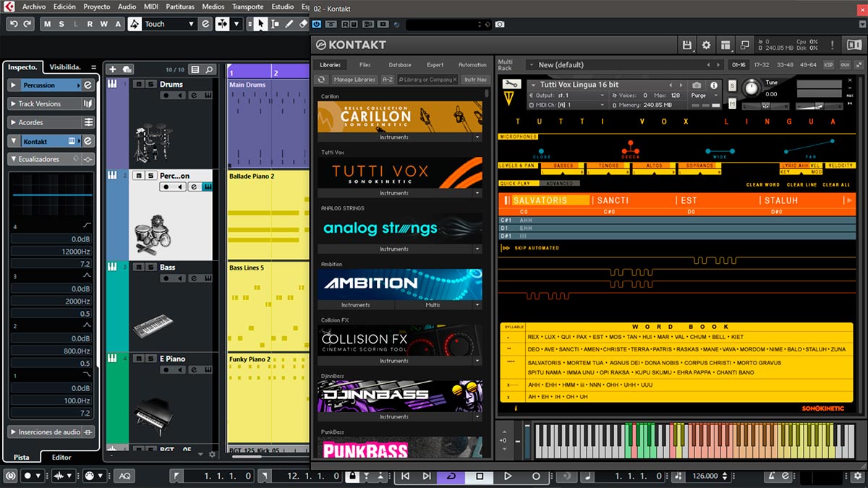Click CLEAR ALL button

tap(836, 185)
